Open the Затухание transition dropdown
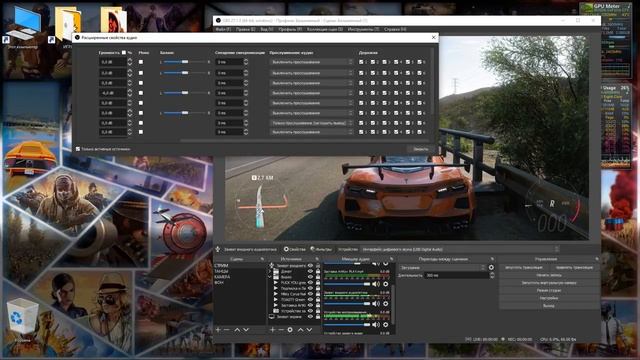Screen dimensions: 640x360 443,268
